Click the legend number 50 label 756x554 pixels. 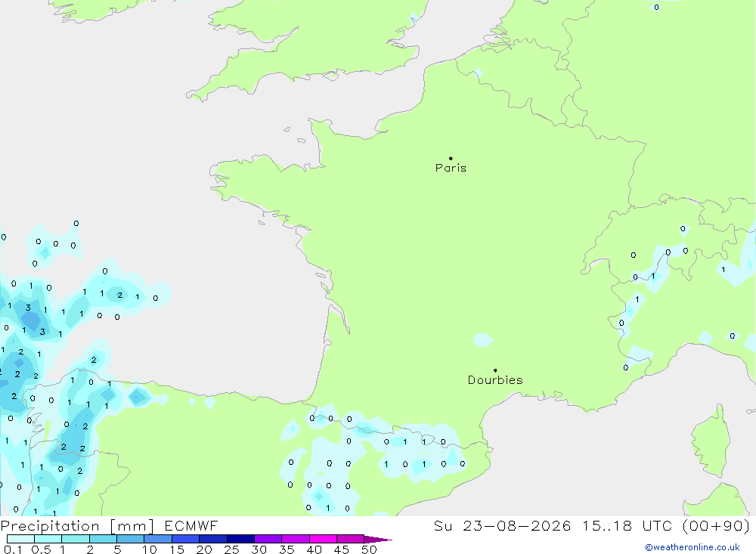pyautogui.click(x=369, y=549)
